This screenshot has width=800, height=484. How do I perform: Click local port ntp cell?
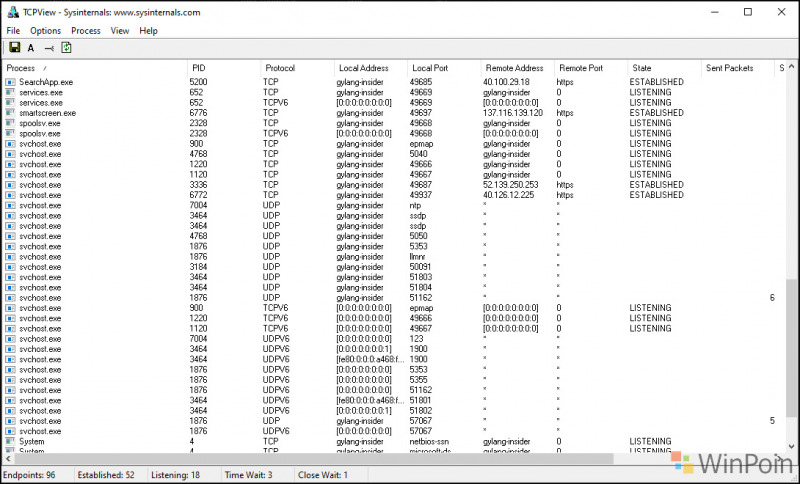coord(415,206)
